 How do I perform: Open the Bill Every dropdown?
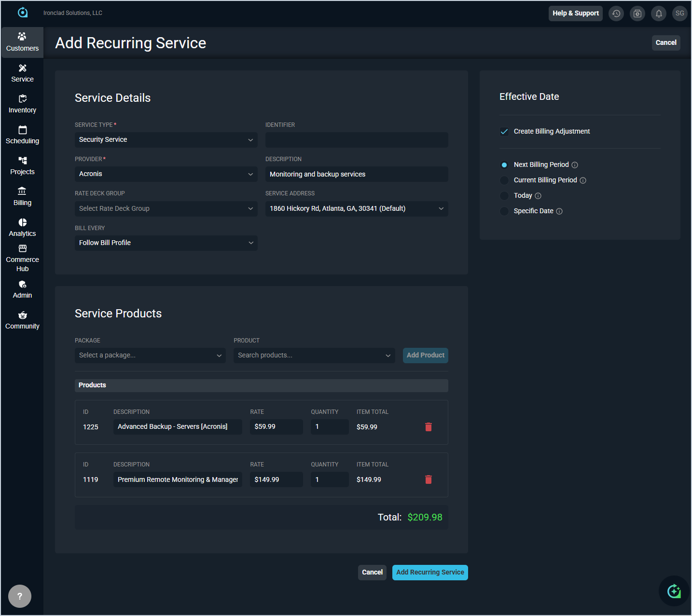tap(166, 243)
